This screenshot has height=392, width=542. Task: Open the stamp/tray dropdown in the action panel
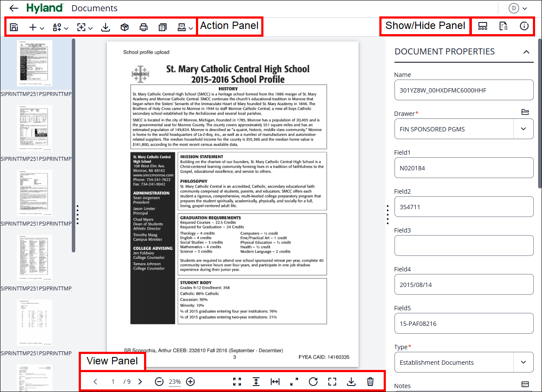(x=185, y=27)
